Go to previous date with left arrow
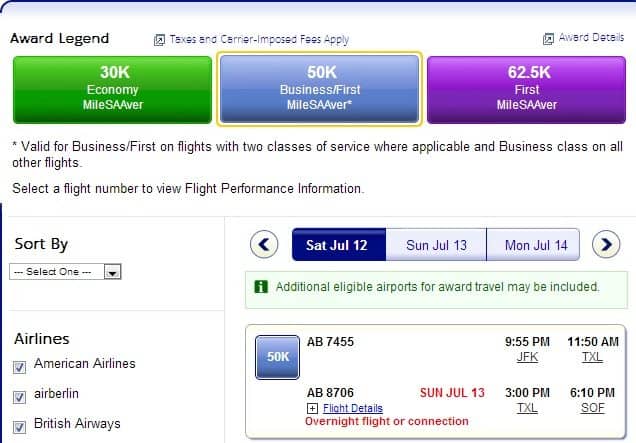The image size is (636, 443). click(264, 245)
